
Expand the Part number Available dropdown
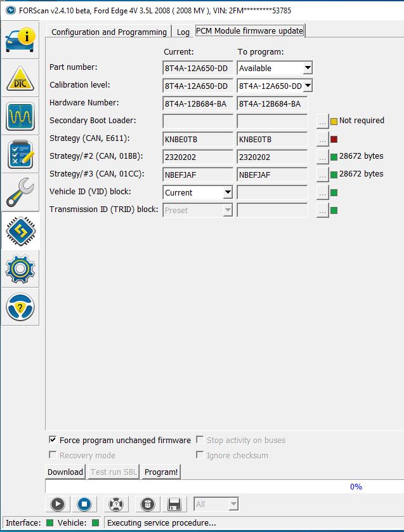click(307, 68)
